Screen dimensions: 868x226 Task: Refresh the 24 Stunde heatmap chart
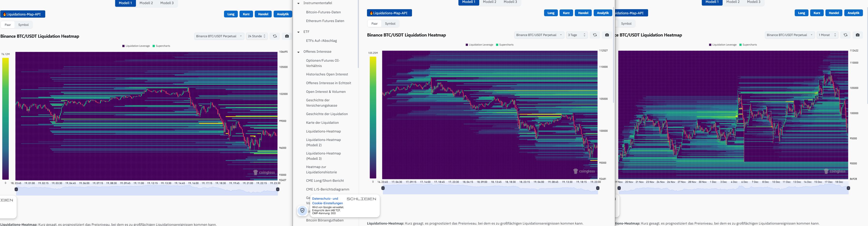[275, 36]
